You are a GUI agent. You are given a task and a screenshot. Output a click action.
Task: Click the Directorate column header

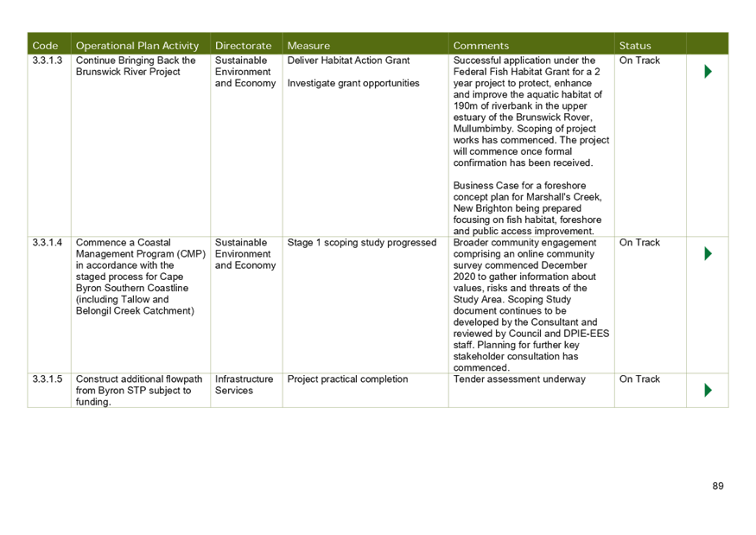click(244, 46)
